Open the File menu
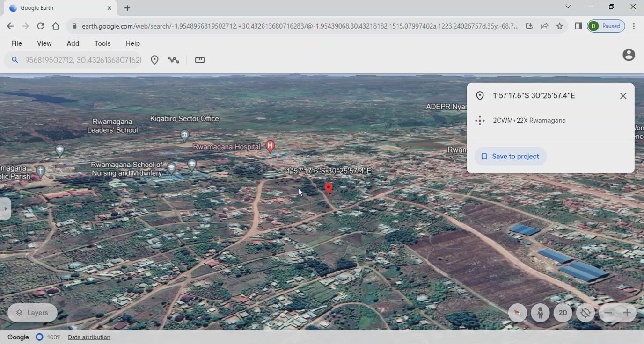This screenshot has height=344, width=644. [x=16, y=43]
